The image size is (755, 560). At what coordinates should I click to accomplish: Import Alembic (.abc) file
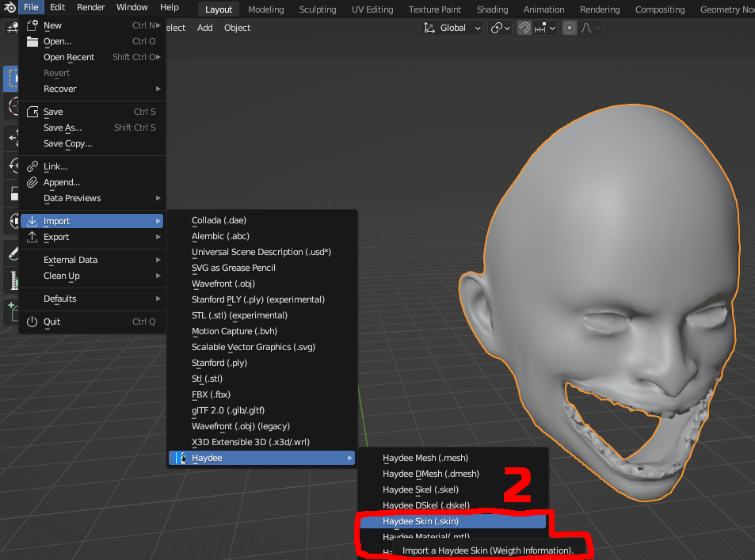pyautogui.click(x=262, y=236)
